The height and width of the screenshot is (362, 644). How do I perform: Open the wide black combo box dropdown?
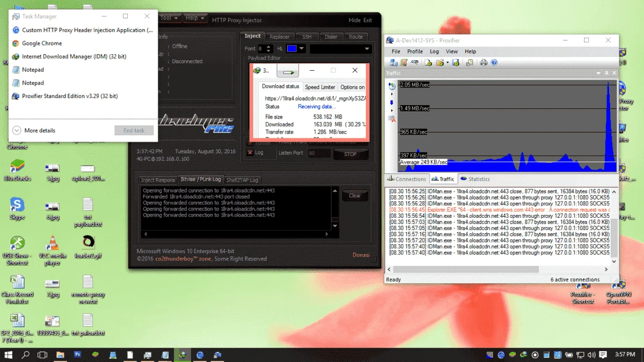coord(367,49)
